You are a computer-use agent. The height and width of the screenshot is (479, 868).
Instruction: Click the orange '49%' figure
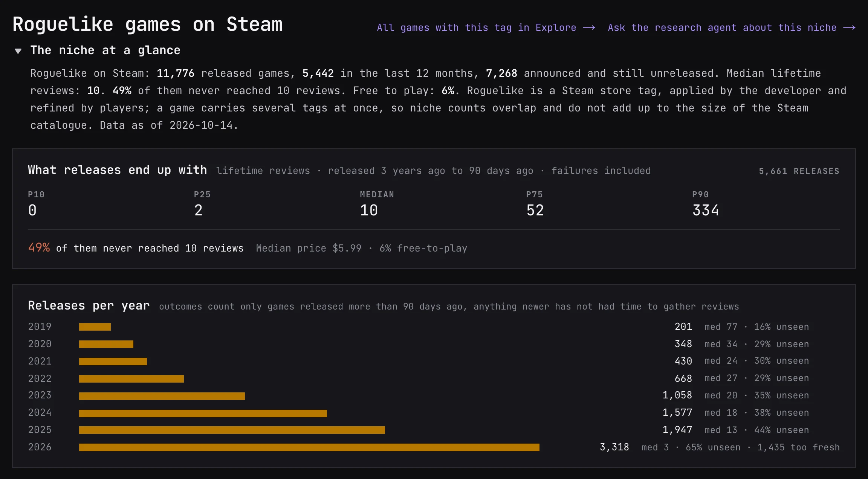tap(39, 247)
